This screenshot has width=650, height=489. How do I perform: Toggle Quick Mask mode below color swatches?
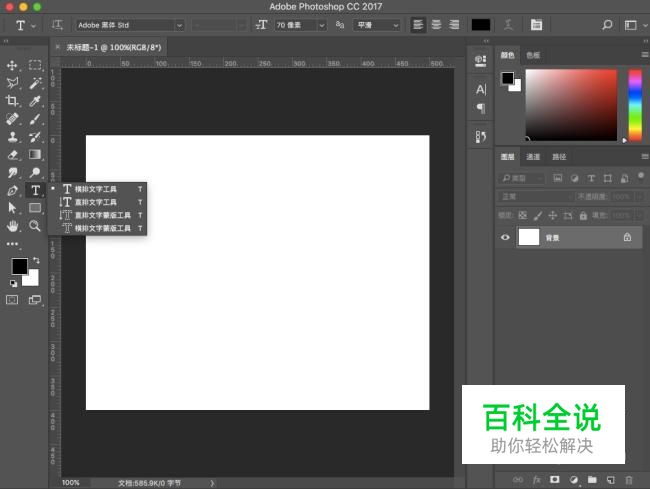tap(13, 299)
